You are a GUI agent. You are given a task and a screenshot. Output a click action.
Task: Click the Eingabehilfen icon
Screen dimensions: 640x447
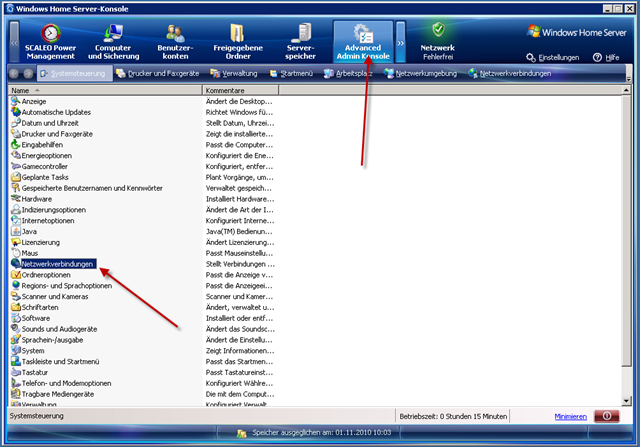16,145
